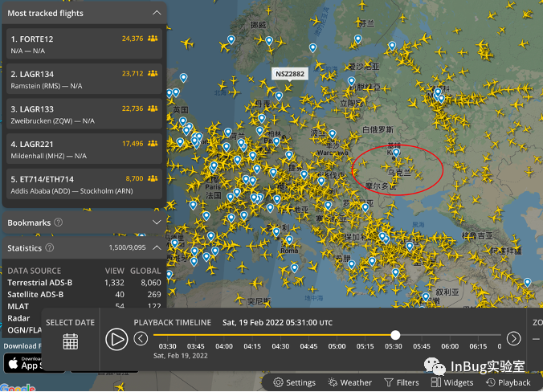Click the playback timeline slider handle
This screenshot has height=392, width=543.
[x=395, y=335]
